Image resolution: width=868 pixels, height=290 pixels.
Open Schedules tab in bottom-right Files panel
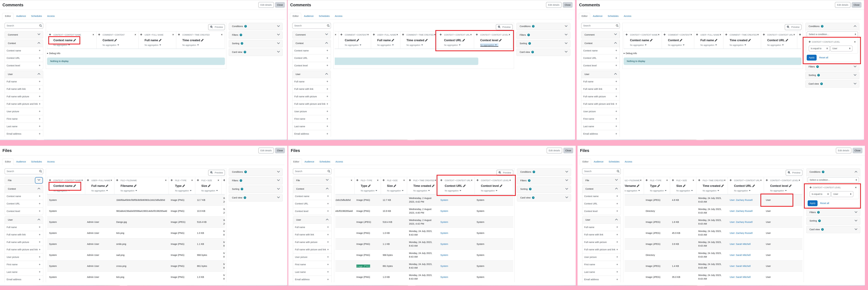tap(614, 162)
